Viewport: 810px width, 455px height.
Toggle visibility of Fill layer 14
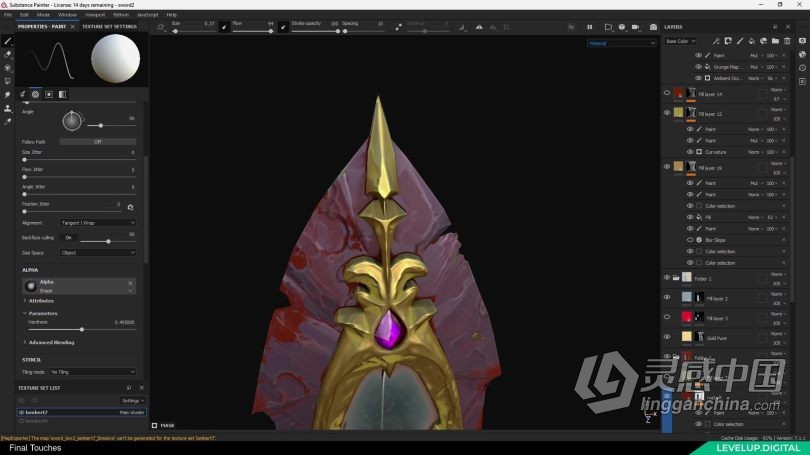click(x=666, y=93)
